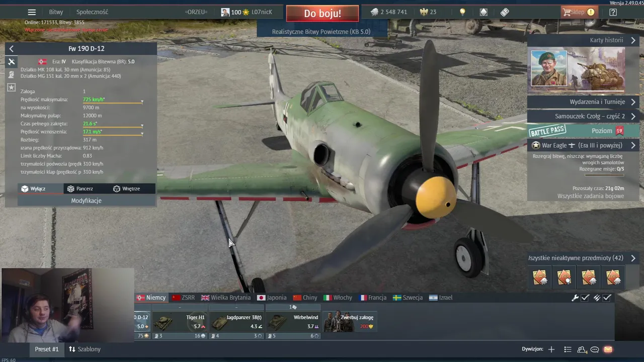Click the Do boju! battle button
The image size is (644, 362).
pos(323,14)
